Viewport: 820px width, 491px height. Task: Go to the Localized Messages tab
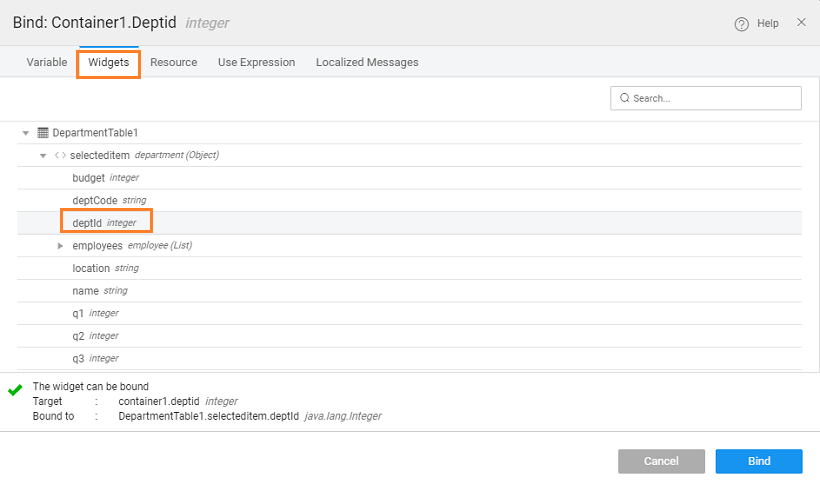pyautogui.click(x=367, y=62)
